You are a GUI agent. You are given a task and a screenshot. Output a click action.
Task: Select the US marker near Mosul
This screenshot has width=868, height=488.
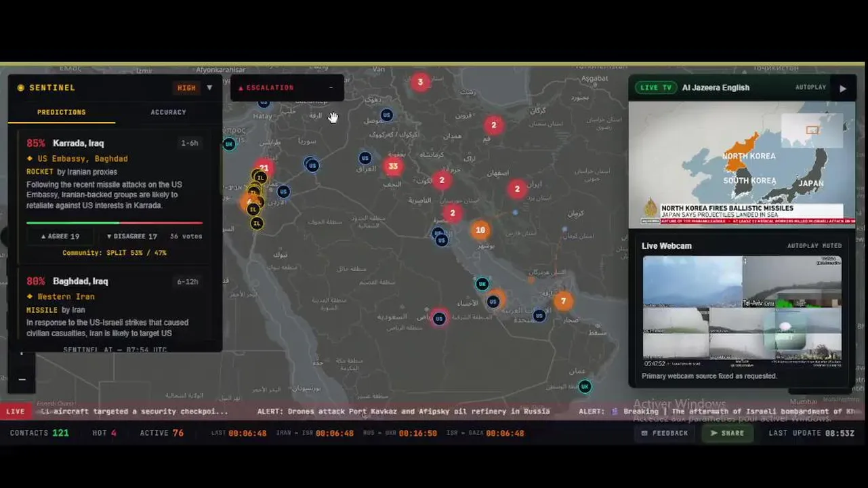coord(386,115)
